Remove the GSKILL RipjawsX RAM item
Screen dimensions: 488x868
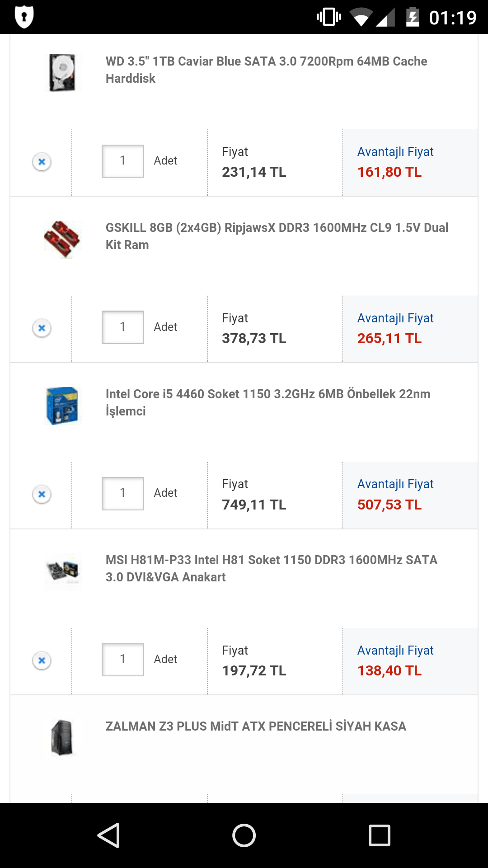click(42, 328)
